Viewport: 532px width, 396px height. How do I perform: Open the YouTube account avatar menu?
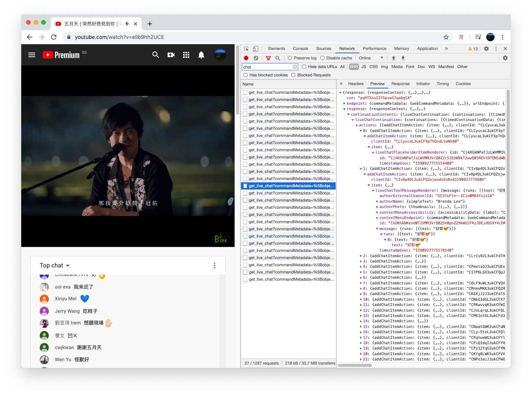tap(220, 55)
